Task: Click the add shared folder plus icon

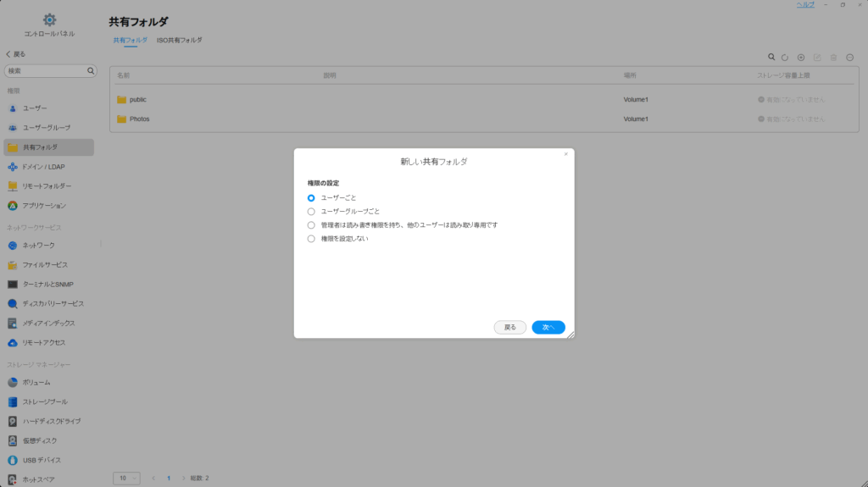Action: point(801,58)
